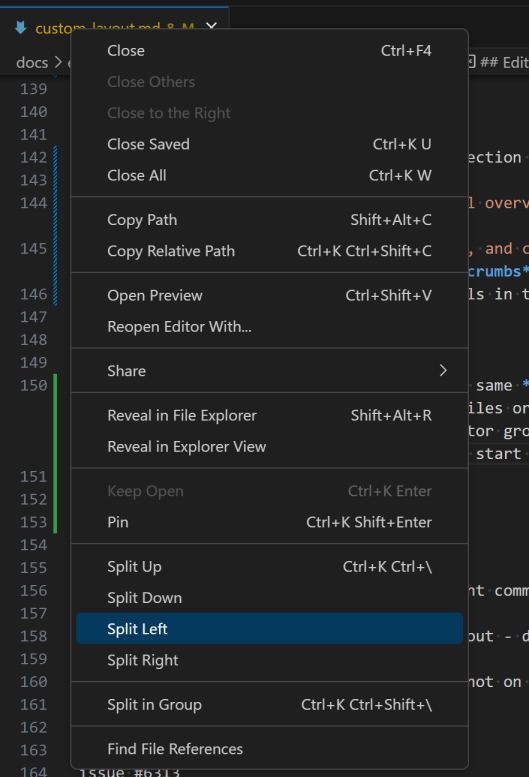529x777 pixels.
Task: Click the docs breadcrumb segment
Action: coord(32,63)
